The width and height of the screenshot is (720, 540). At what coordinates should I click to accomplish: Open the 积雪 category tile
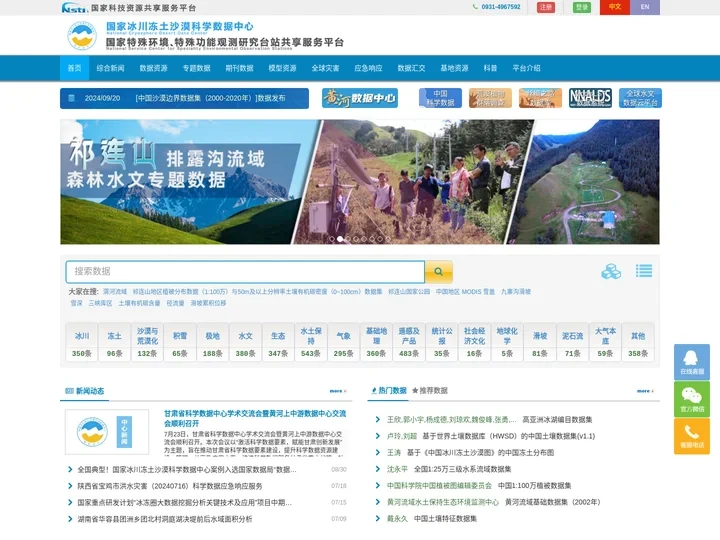coord(180,342)
